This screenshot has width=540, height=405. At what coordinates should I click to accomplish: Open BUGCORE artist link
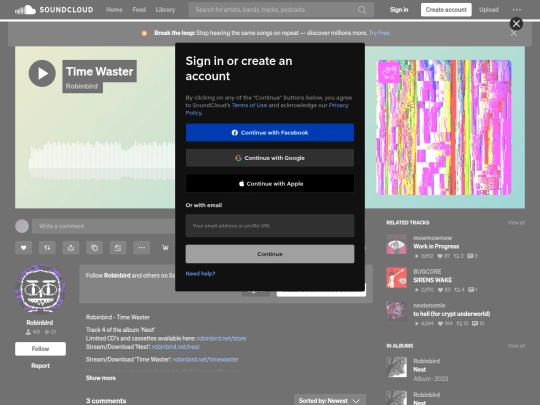tap(427, 272)
